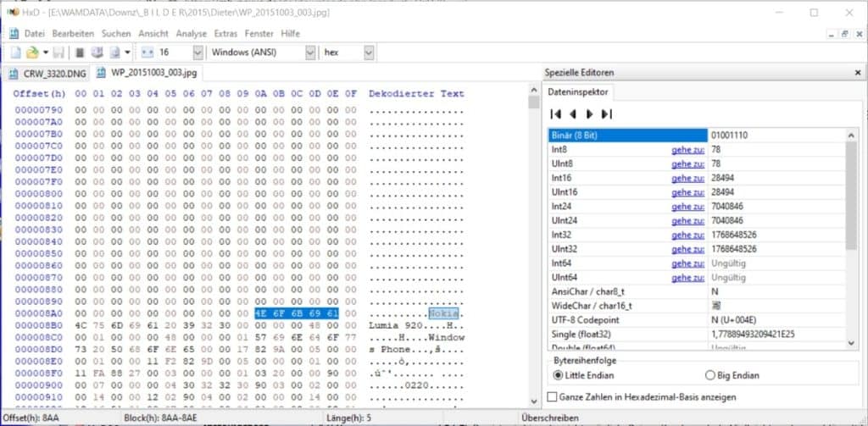This screenshot has height=426, width=868.
Task: Click the Int32 value 1768648526
Action: pyautogui.click(x=733, y=235)
